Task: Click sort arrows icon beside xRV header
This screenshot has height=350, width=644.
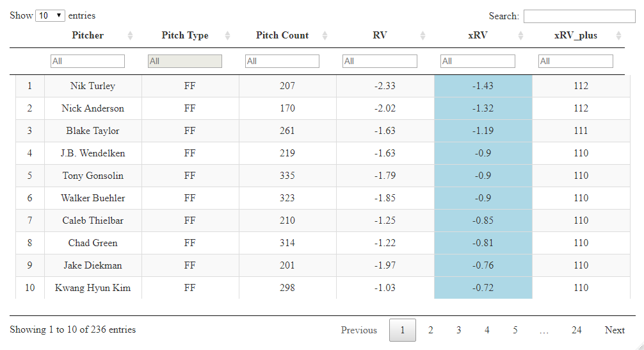Action: point(520,36)
